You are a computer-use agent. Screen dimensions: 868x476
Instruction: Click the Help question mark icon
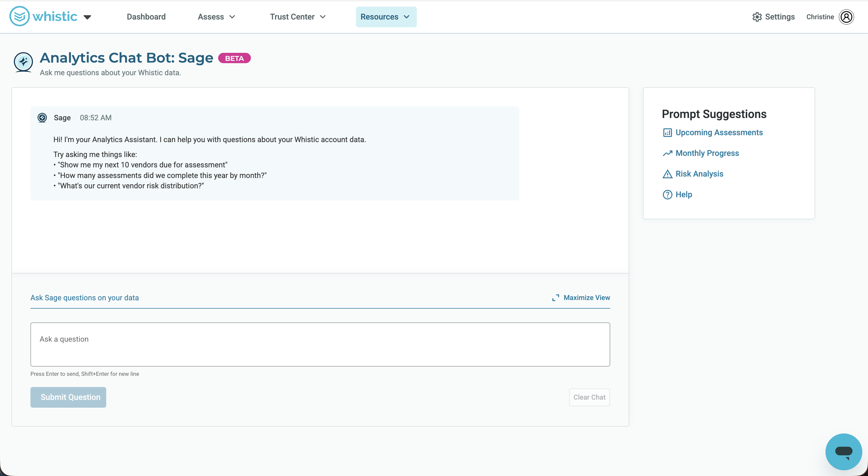(667, 195)
